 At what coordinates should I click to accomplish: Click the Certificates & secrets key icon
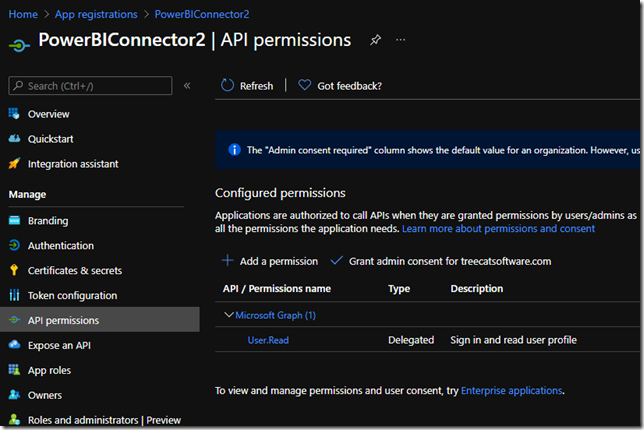pos(14,270)
